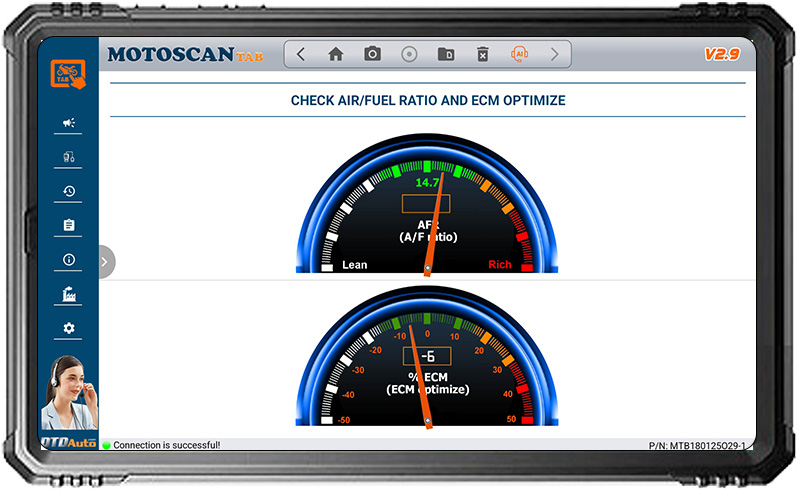Click the -50 mark on ECM gauge
800x489 pixels.
[344, 420]
